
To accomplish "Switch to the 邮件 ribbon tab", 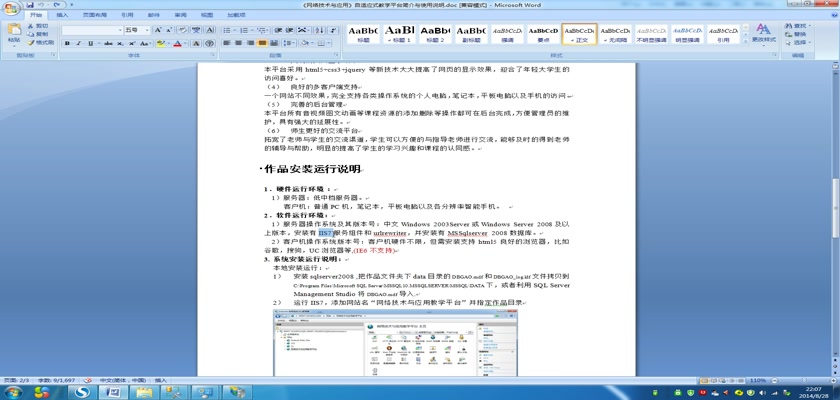I will 154,16.
